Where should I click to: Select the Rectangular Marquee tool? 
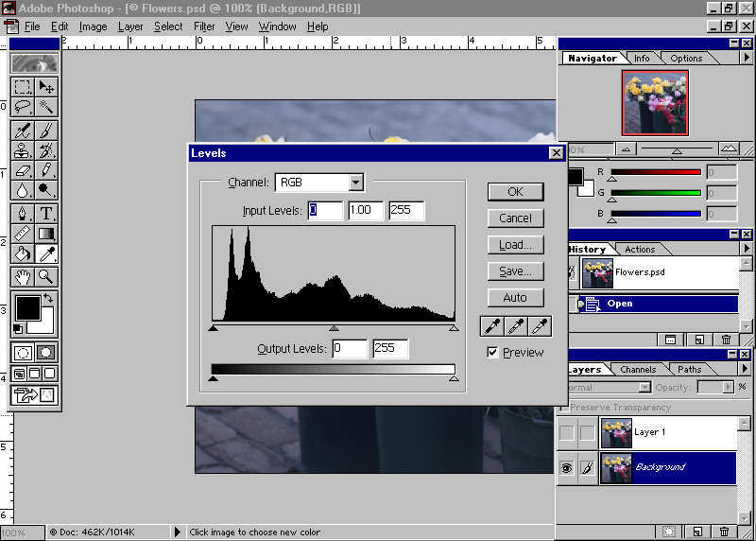tap(22, 87)
